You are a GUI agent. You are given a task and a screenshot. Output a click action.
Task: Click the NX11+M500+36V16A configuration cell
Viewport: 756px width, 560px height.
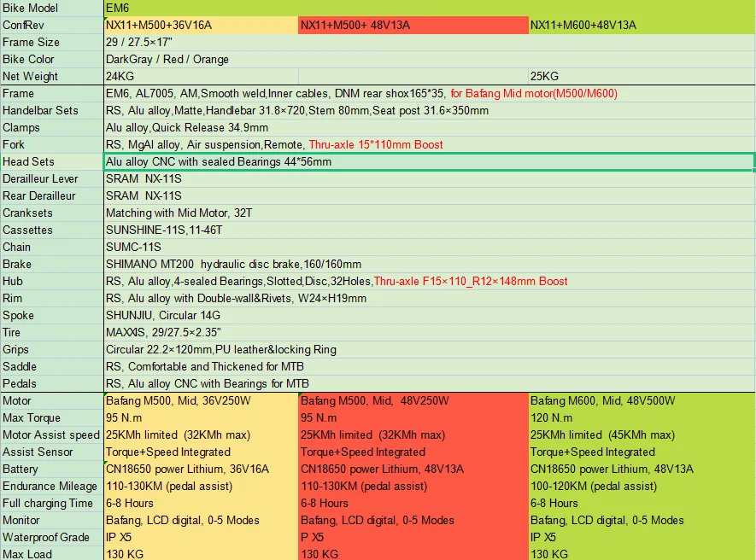click(201, 25)
